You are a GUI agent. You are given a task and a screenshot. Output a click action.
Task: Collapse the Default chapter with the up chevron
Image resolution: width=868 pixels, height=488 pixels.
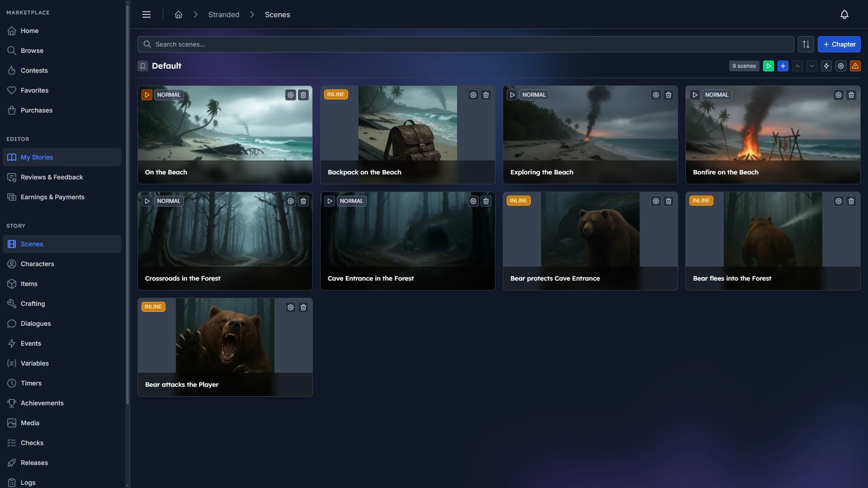click(x=797, y=66)
